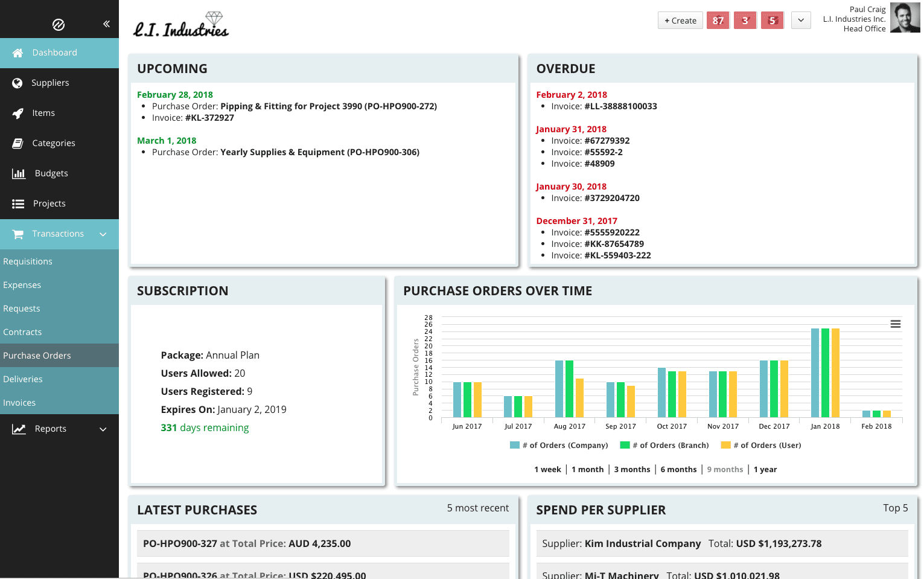Collapse the Transactions section chevron
924x579 pixels.
[103, 234]
